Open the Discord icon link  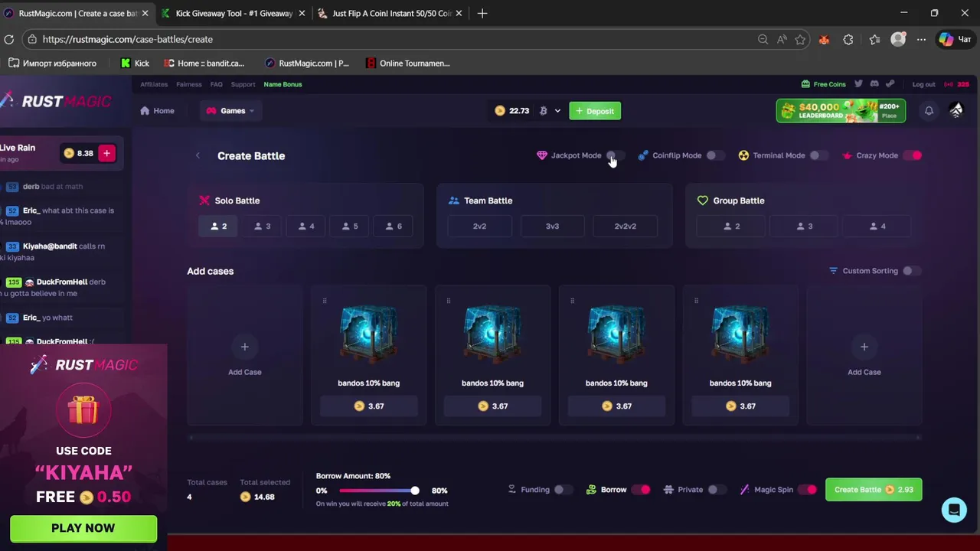(x=874, y=84)
